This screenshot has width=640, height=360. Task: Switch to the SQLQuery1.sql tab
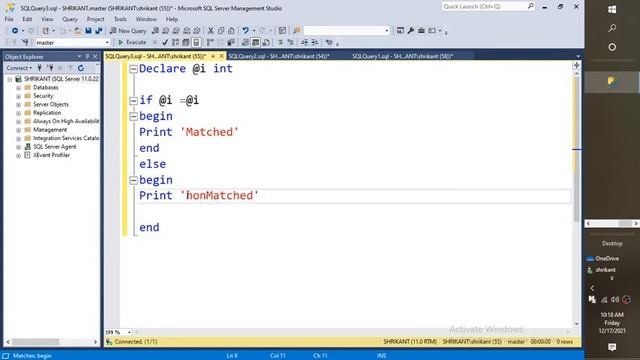(402, 56)
